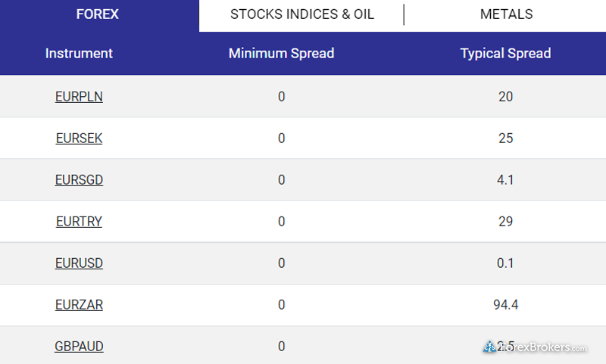Open the STOCKS INDICES & OIL tab
Screen dimensions: 606x364
(x=301, y=15)
